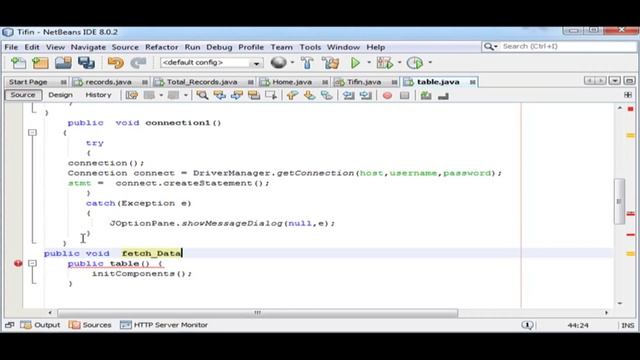Image resolution: width=640 pixels, height=360 pixels.
Task: Click the Clean and Build icon
Action: [x=330, y=63]
